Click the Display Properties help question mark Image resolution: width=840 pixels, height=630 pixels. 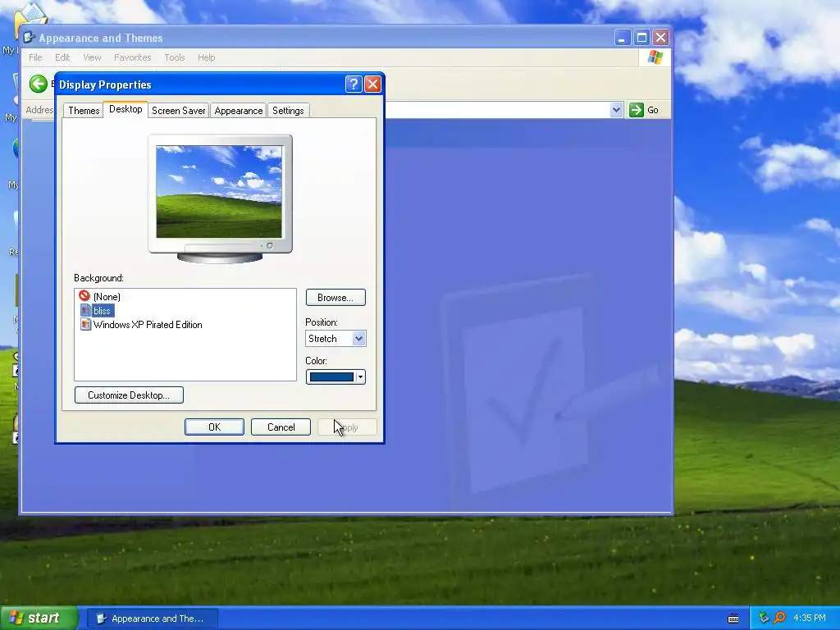(x=354, y=84)
